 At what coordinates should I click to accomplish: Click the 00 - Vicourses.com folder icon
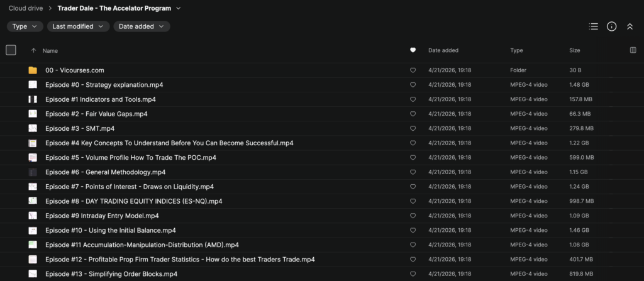(33, 70)
